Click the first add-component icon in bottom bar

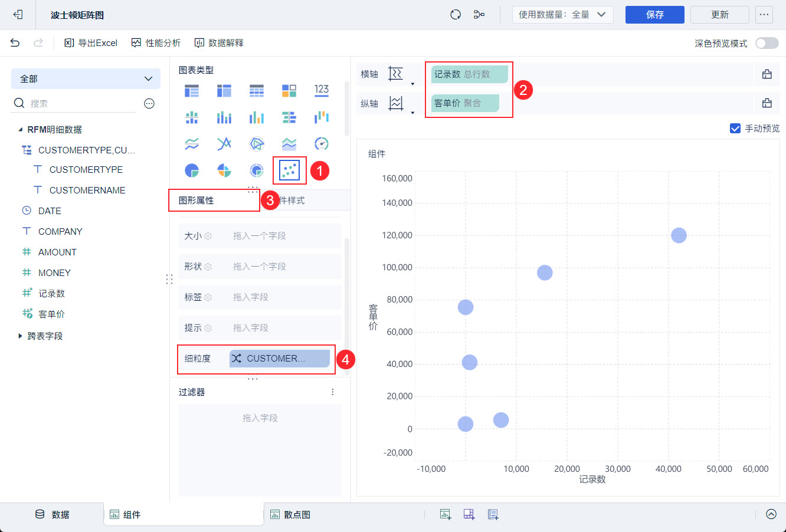tap(446, 514)
